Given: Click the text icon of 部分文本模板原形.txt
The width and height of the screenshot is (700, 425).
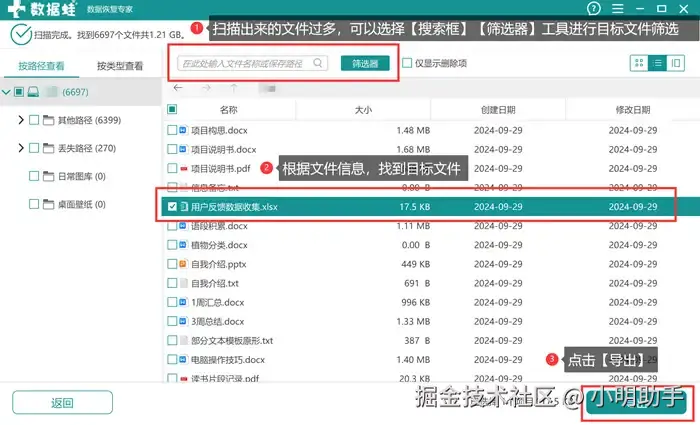Looking at the screenshot, I should click(183, 341).
